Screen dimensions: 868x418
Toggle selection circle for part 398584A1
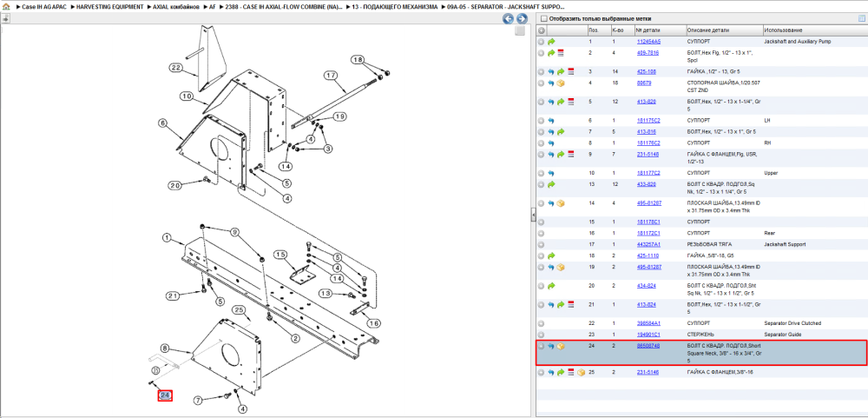[542, 323]
